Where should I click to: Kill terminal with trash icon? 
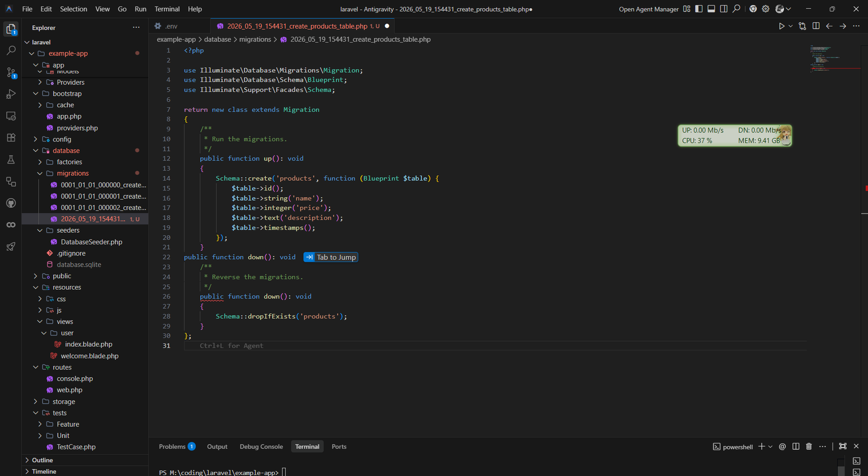(x=809, y=447)
